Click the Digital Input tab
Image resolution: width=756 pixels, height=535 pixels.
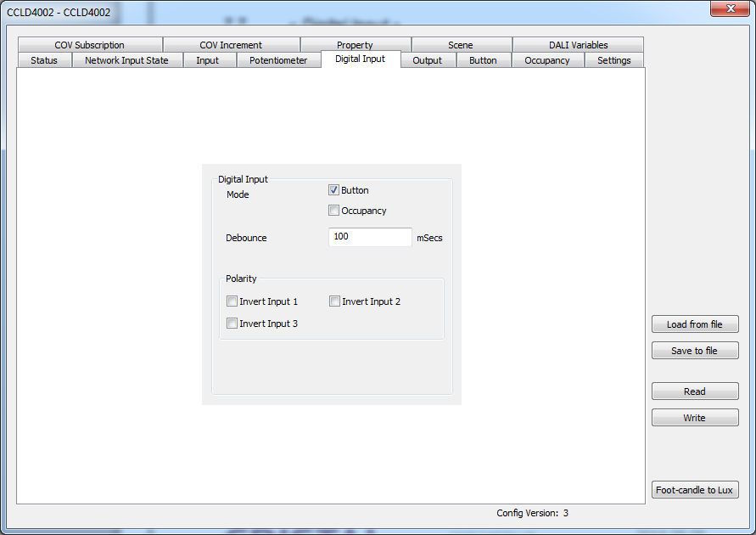[x=360, y=59]
